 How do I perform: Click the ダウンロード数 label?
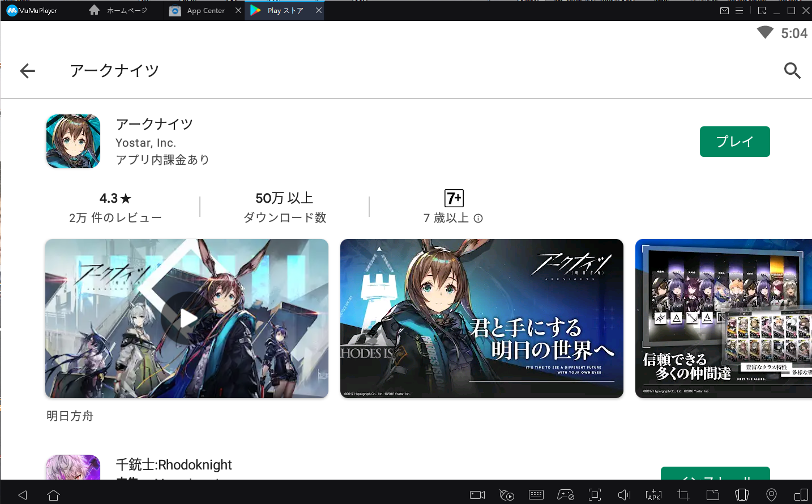pyautogui.click(x=285, y=218)
